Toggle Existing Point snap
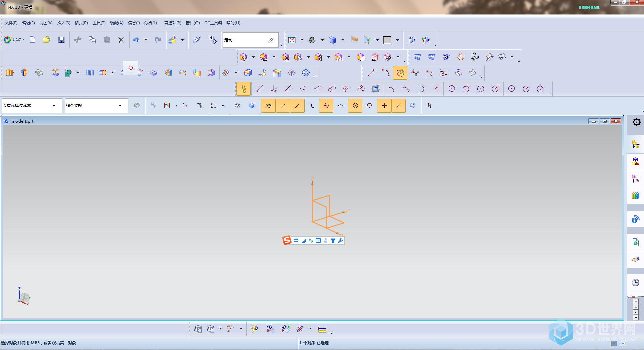 pos(384,106)
